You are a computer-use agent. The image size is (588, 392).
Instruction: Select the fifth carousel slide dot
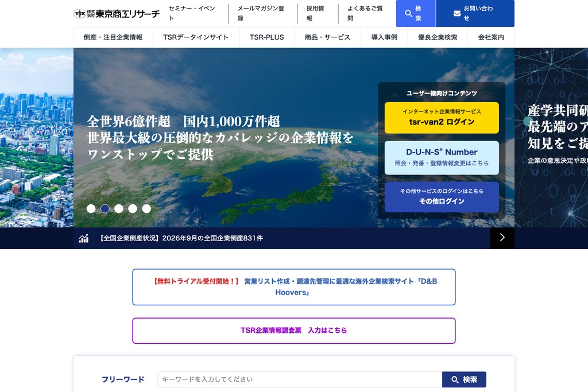tap(146, 209)
